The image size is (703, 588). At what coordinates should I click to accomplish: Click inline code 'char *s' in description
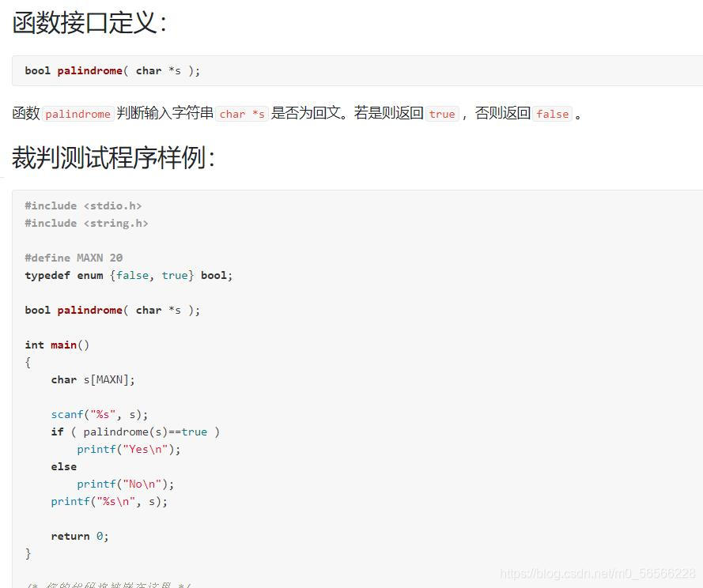pyautogui.click(x=242, y=114)
